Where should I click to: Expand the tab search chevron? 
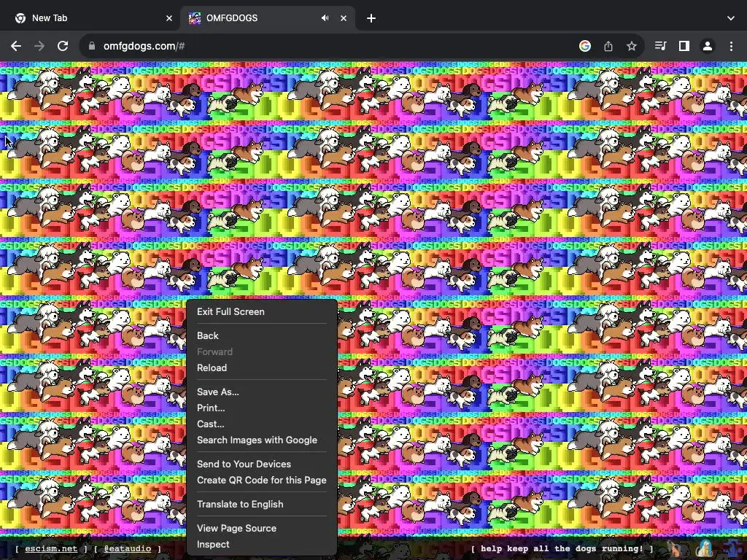click(731, 18)
